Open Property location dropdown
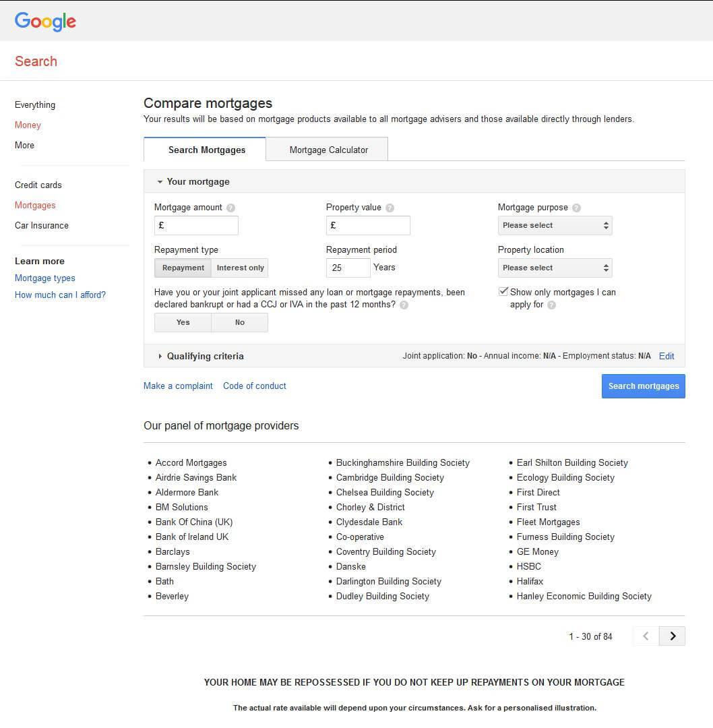This screenshot has width=713, height=728. pyautogui.click(x=555, y=268)
